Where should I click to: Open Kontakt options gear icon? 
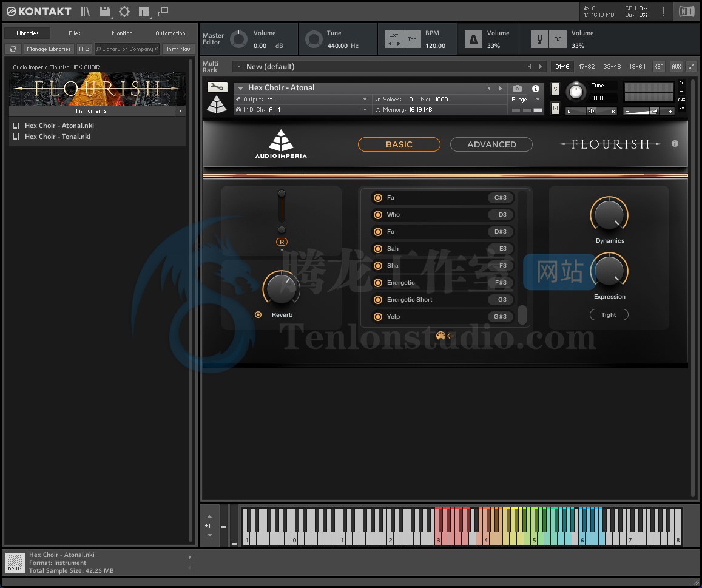[x=124, y=12]
